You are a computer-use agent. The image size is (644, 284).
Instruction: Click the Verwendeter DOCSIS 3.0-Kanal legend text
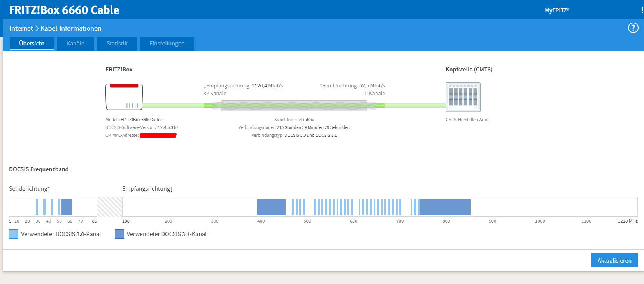61,234
